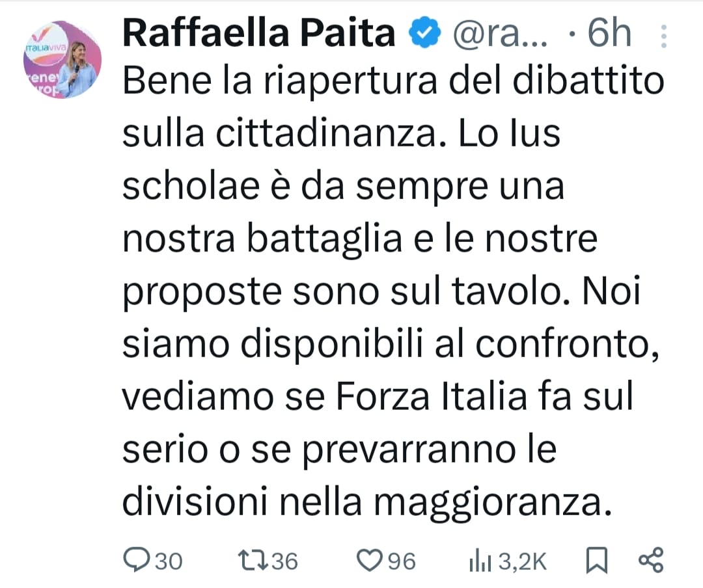Click the display name Raffaella Paita
Image resolution: width=703 pixels, height=588 pixels.
click(259, 35)
